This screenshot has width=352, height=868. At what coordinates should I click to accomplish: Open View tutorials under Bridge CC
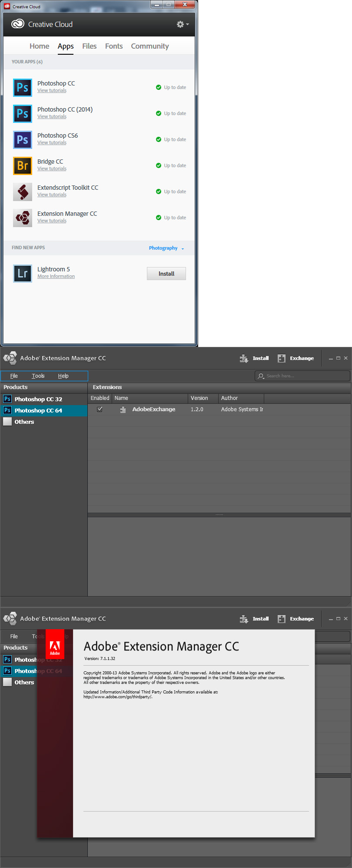coord(52,168)
